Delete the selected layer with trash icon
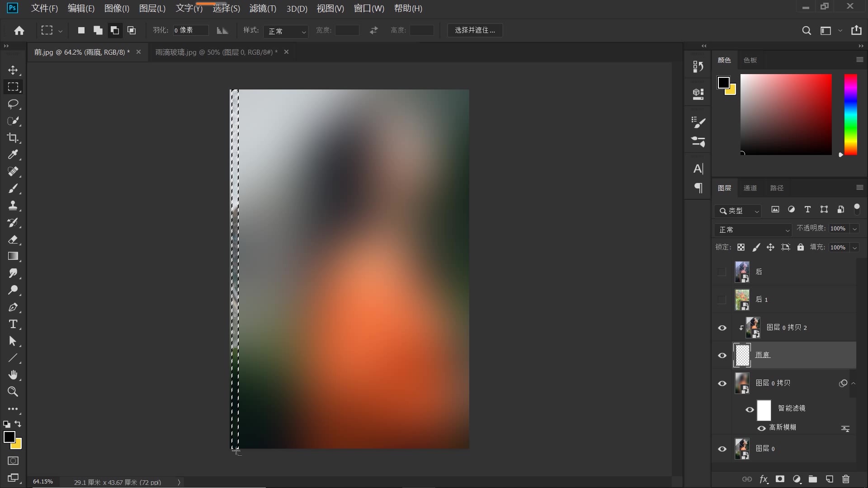The width and height of the screenshot is (868, 488). pyautogui.click(x=846, y=479)
